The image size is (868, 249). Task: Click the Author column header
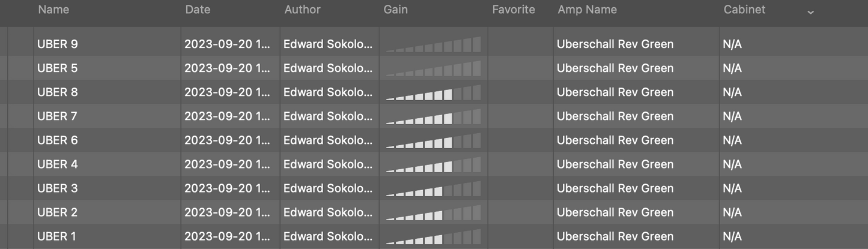[x=302, y=10]
